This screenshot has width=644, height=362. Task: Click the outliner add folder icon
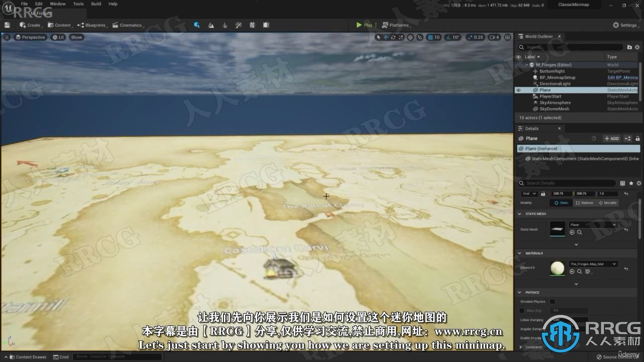[x=629, y=47]
